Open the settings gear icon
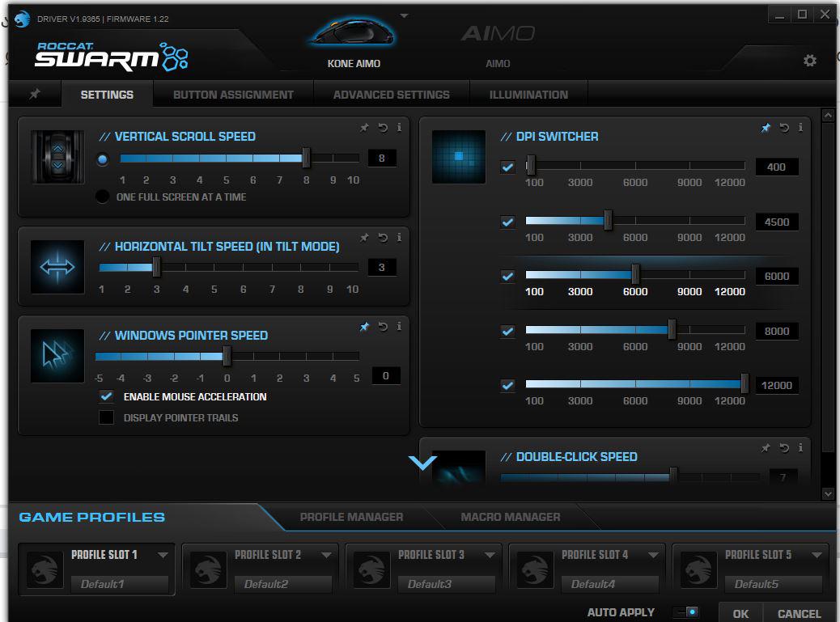This screenshot has height=622, width=840. (x=809, y=61)
